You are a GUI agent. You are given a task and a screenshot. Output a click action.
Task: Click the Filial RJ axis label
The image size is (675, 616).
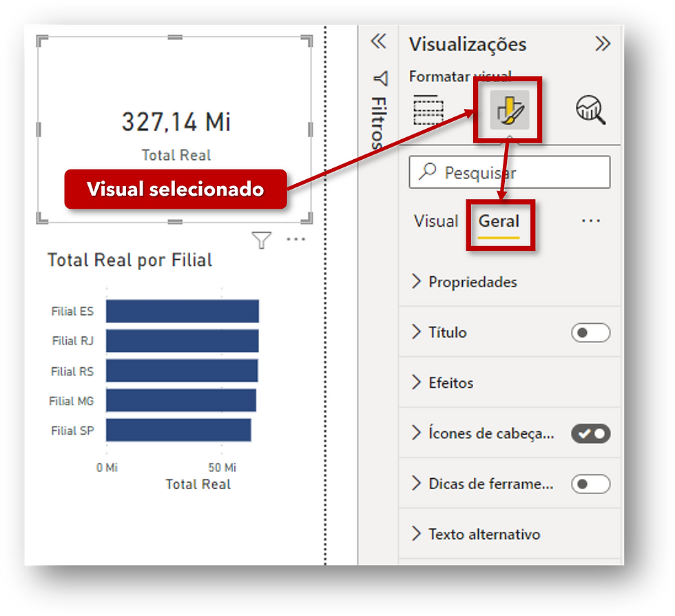[x=73, y=341]
